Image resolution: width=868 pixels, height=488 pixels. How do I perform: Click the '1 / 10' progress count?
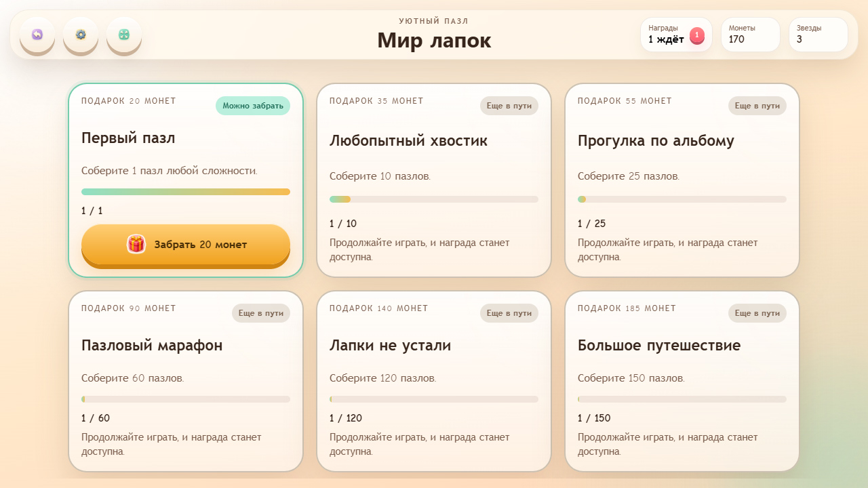[343, 224]
